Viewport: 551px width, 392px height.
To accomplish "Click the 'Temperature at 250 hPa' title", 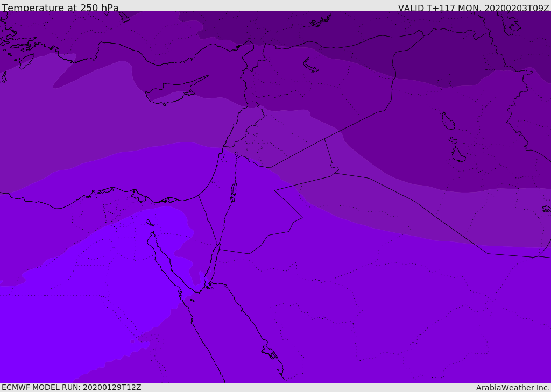I will pos(60,8).
